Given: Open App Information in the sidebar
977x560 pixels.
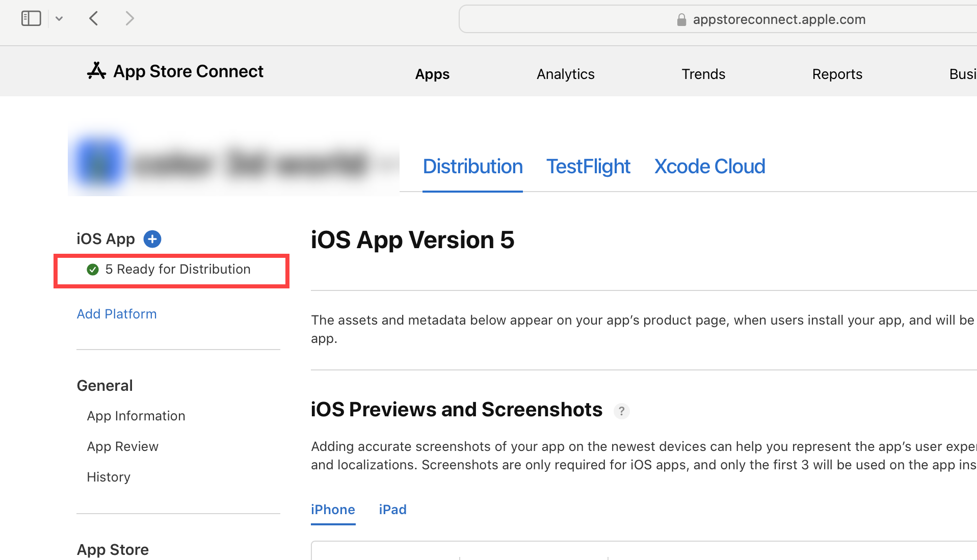Looking at the screenshot, I should (136, 416).
